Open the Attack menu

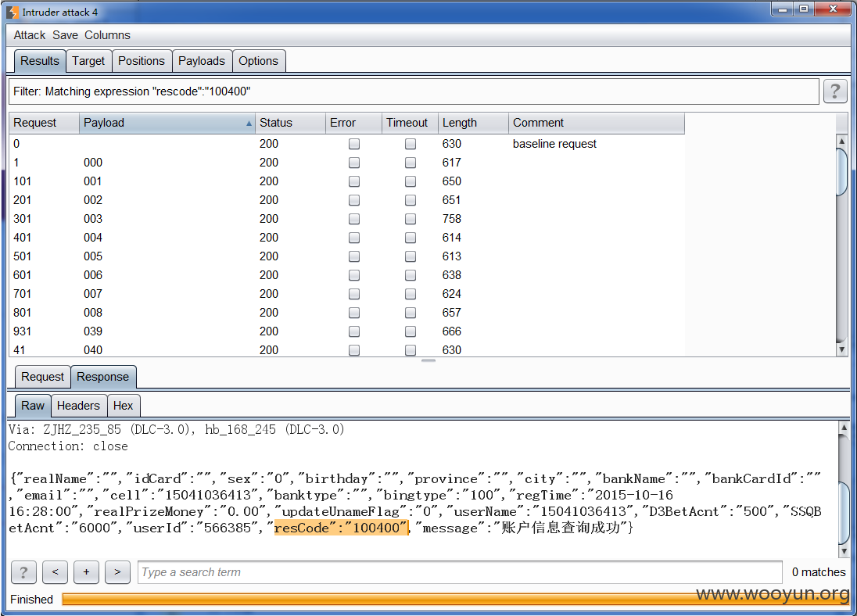pos(30,35)
